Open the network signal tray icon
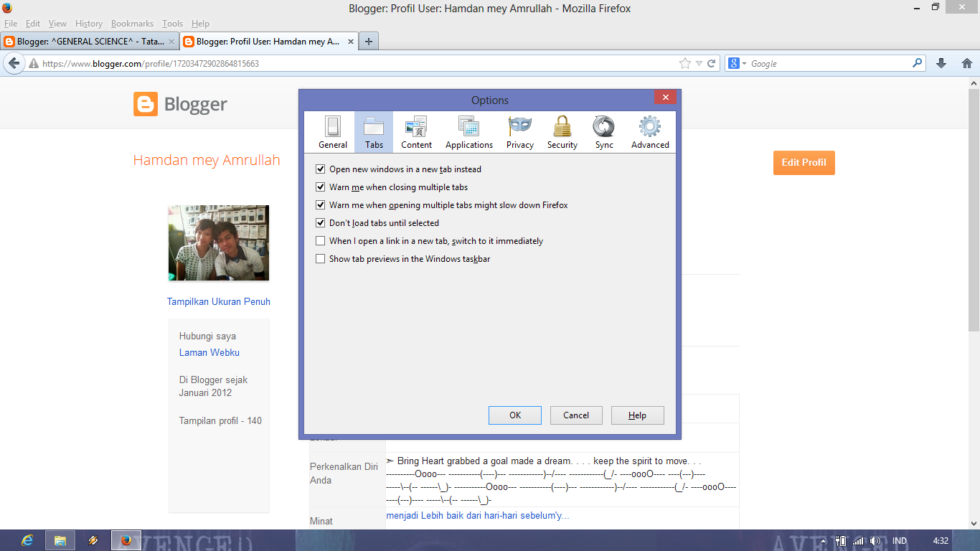This screenshot has height=551, width=980. [858, 541]
